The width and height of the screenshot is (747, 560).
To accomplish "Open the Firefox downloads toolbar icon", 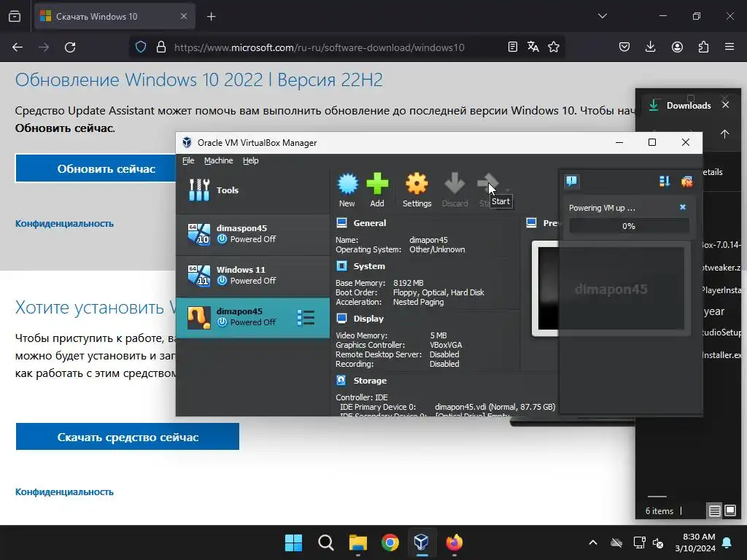I will pyautogui.click(x=650, y=47).
